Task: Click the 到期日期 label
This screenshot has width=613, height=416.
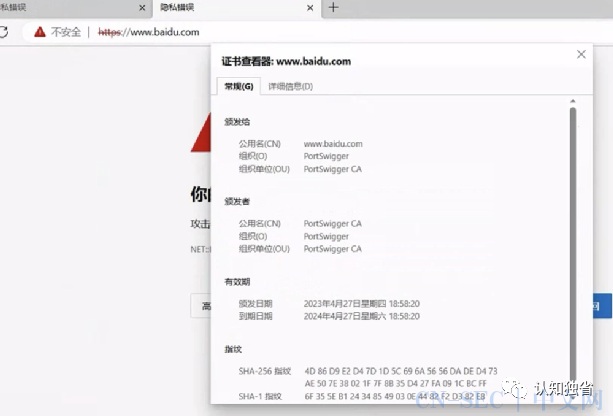Action: pos(255,316)
